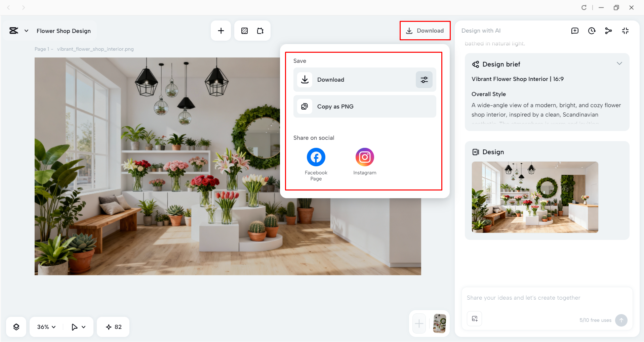
Task: Focus the Share your ideas text field
Action: coord(547,298)
